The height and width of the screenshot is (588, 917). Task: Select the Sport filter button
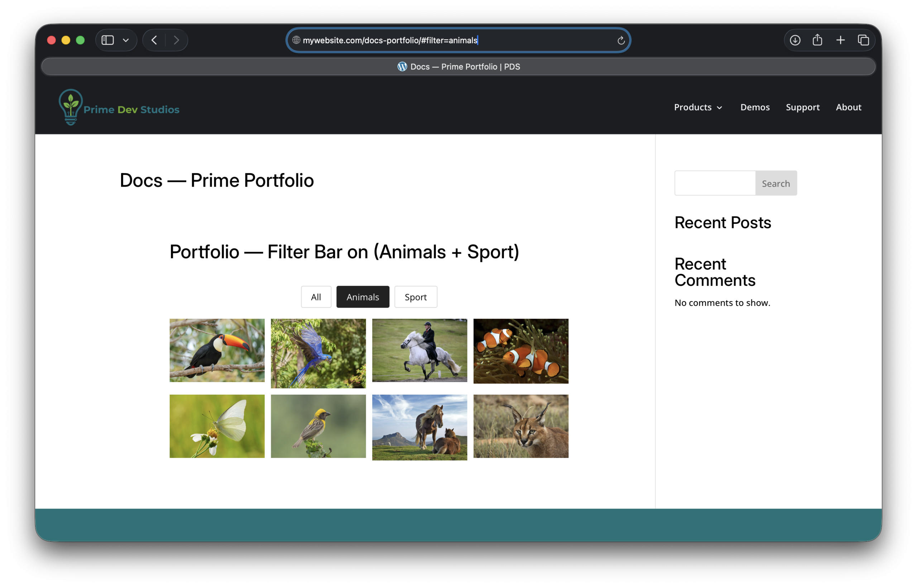[x=416, y=297]
